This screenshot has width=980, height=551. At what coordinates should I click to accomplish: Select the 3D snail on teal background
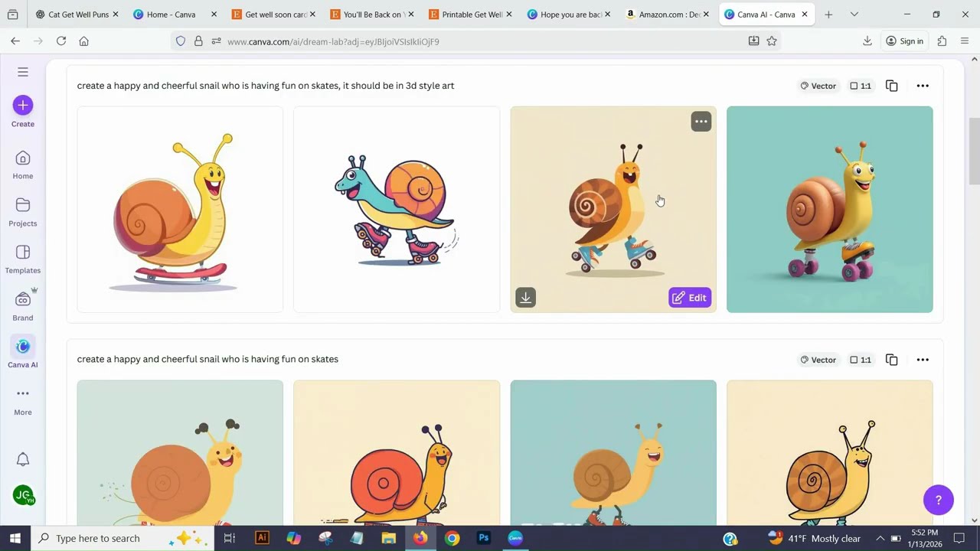click(830, 210)
